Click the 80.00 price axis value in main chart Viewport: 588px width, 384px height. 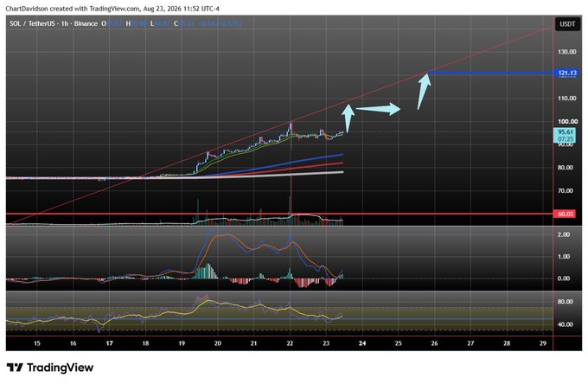[566, 168]
